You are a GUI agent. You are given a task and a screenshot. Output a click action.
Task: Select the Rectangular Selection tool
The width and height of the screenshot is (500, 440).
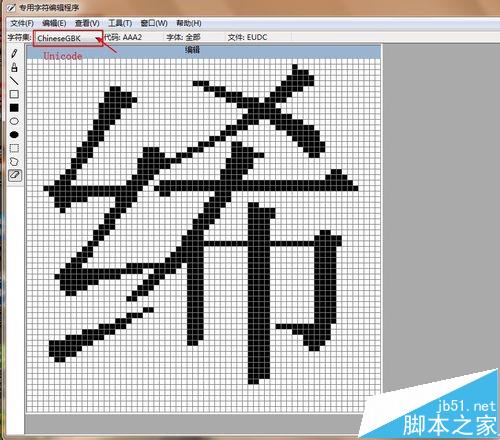pyautogui.click(x=14, y=148)
